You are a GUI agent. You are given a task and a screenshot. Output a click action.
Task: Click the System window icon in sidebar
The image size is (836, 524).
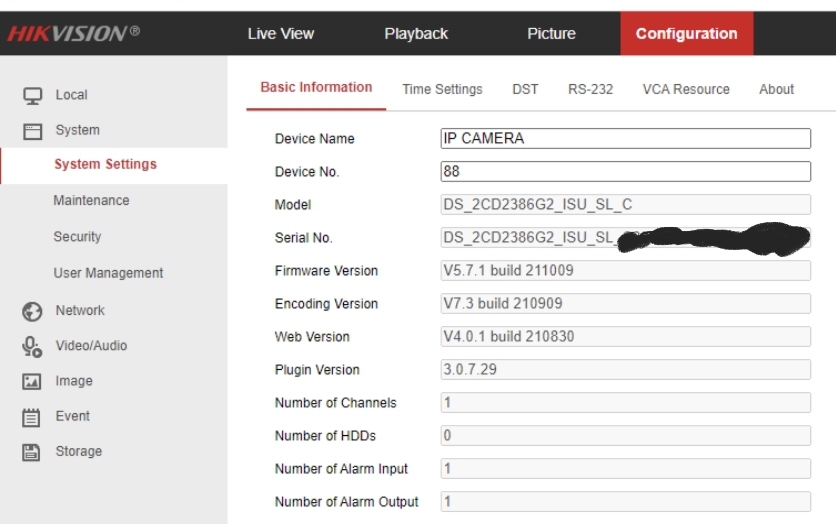point(32,131)
